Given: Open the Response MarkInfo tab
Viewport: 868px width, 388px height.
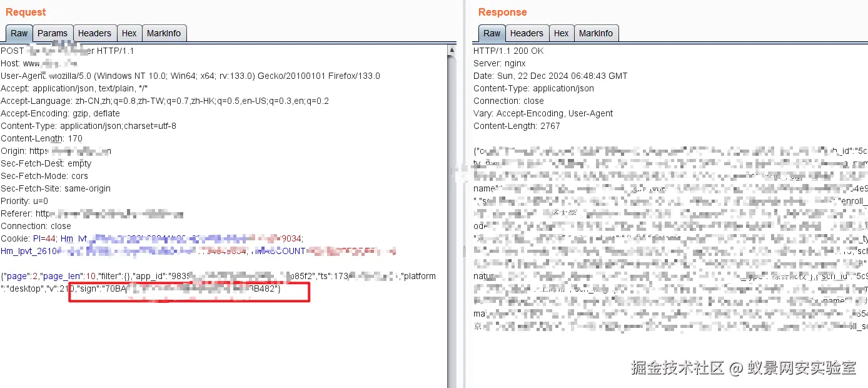Looking at the screenshot, I should click(x=596, y=33).
